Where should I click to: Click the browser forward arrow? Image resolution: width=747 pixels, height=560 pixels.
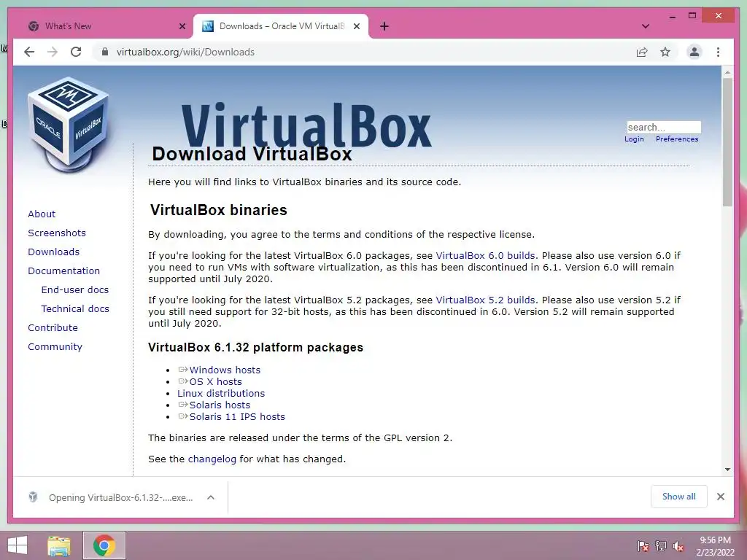[x=53, y=52]
